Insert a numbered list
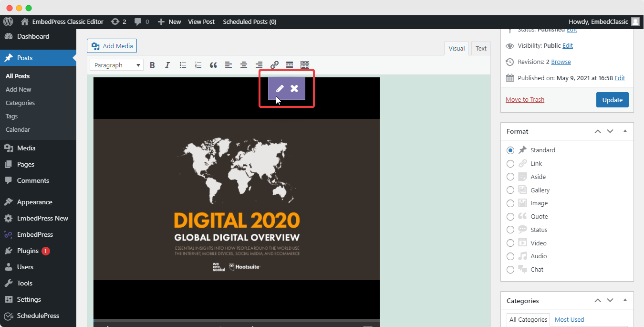The height and width of the screenshot is (327, 644). point(198,65)
